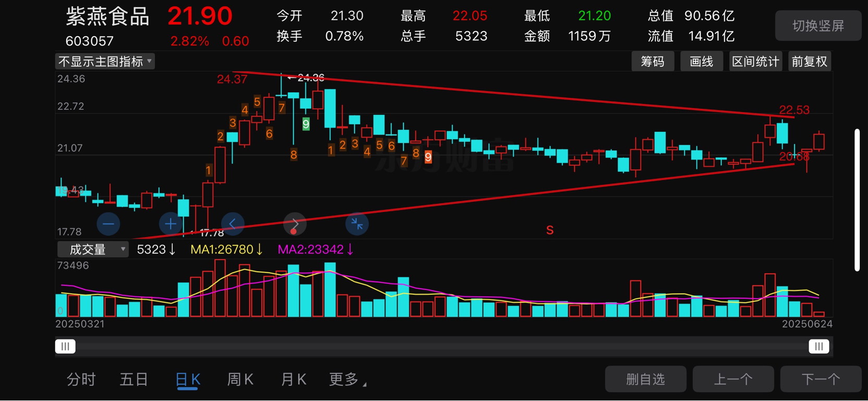Screen dimensions: 868x401
Task: Switch to 分时 intraday tab
Action: click(81, 379)
